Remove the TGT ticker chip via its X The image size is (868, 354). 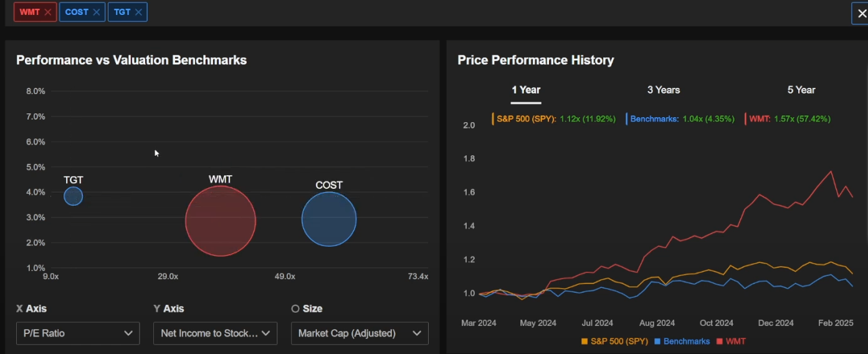coord(138,12)
